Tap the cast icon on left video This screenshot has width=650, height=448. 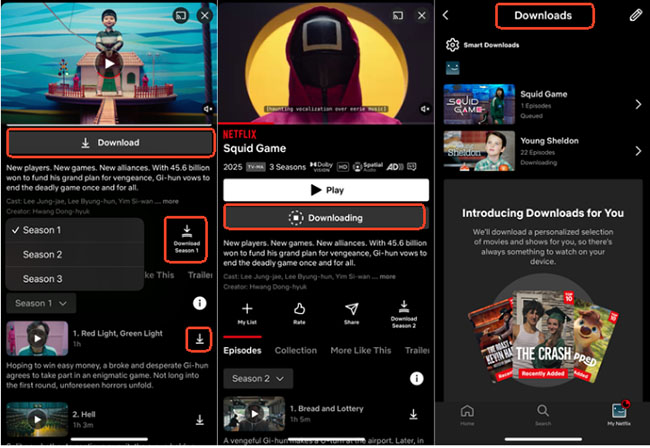181,16
